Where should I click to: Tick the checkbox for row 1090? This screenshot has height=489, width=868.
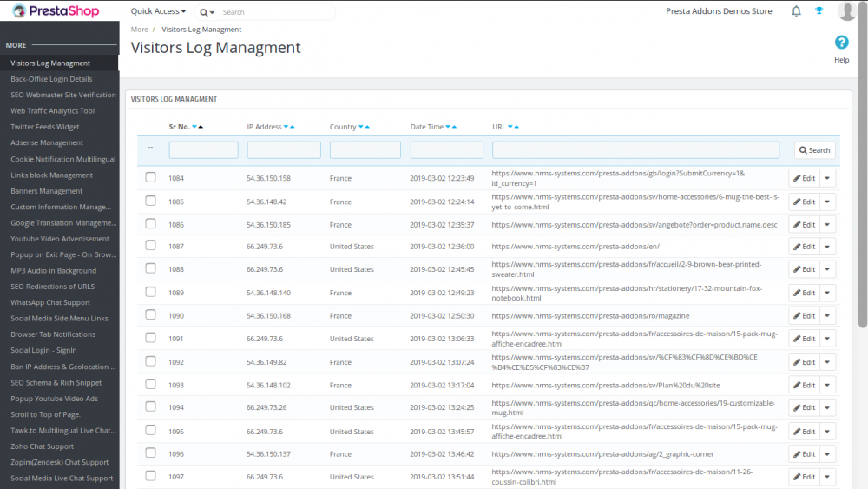pyautogui.click(x=150, y=315)
